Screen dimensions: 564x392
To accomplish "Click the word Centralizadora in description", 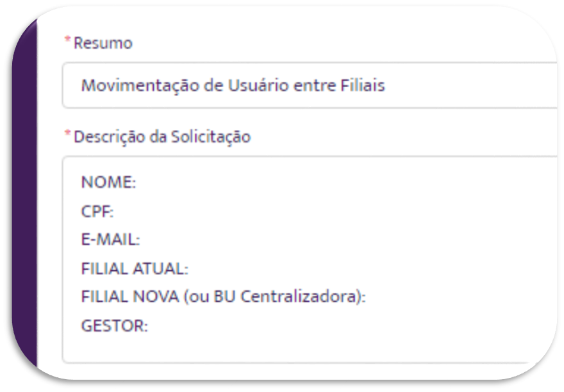I will (301, 297).
